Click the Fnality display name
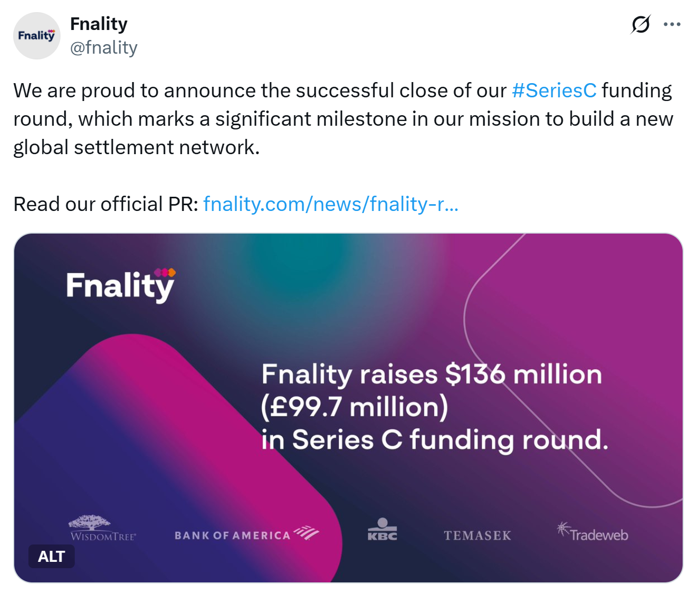 (x=99, y=24)
